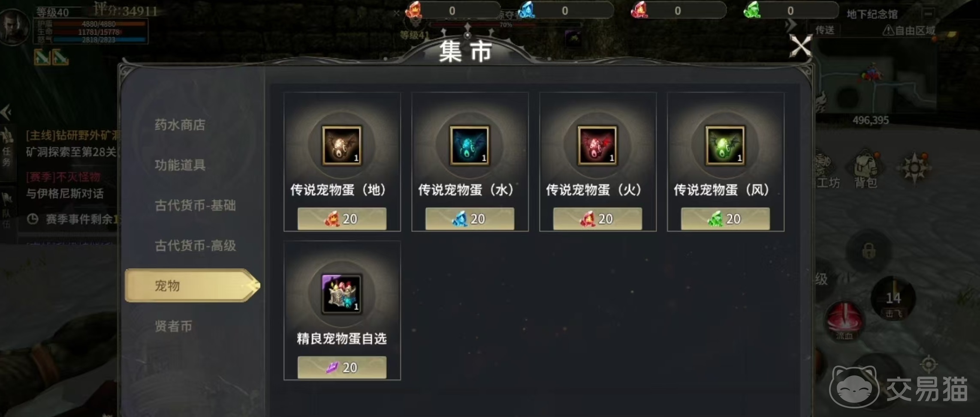Image resolution: width=980 pixels, height=417 pixels.
Task: Open the 古代货币-基础 tab
Action: 195,205
